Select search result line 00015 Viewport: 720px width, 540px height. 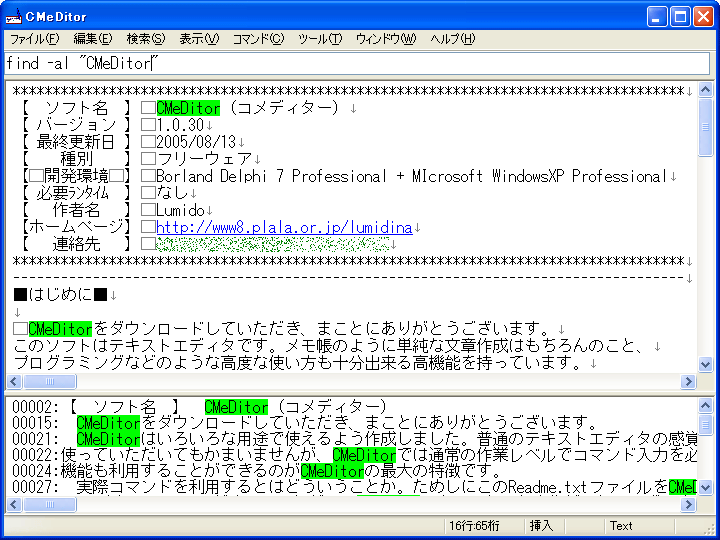[303, 423]
